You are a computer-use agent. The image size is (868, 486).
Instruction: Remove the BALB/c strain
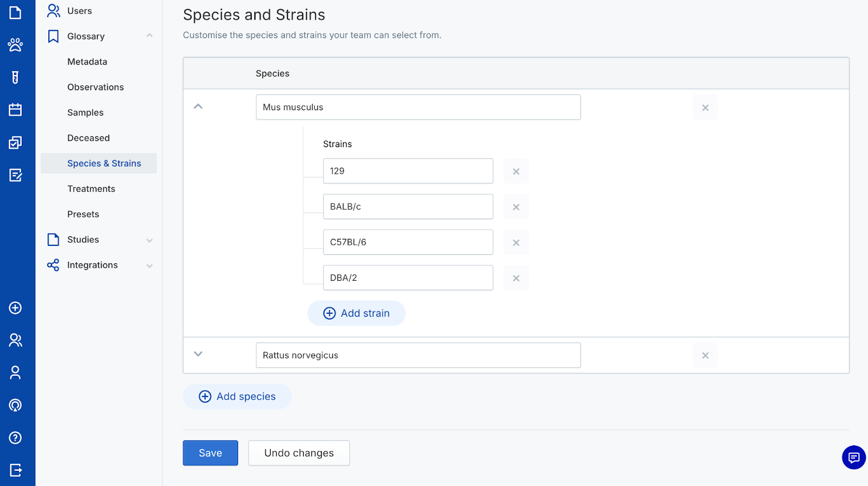[x=516, y=207]
